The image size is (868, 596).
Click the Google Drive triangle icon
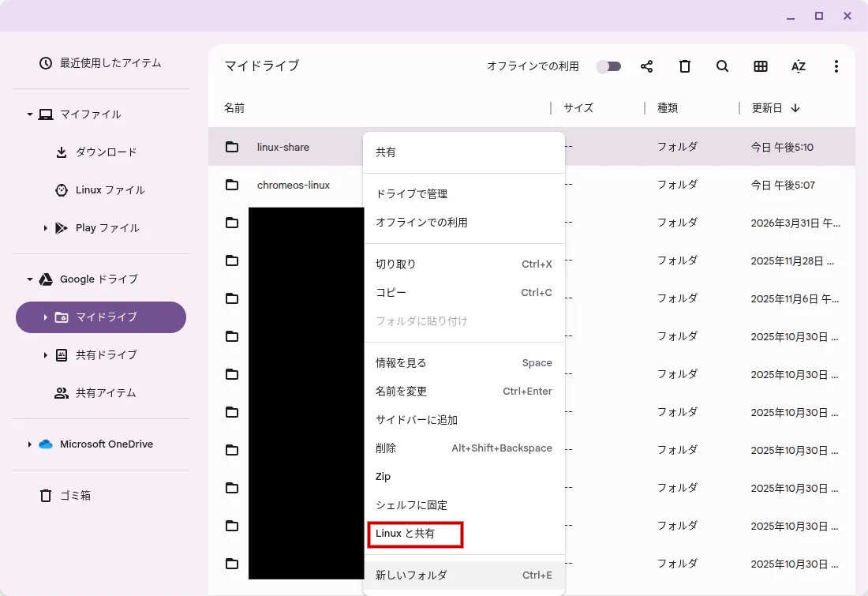coord(46,279)
